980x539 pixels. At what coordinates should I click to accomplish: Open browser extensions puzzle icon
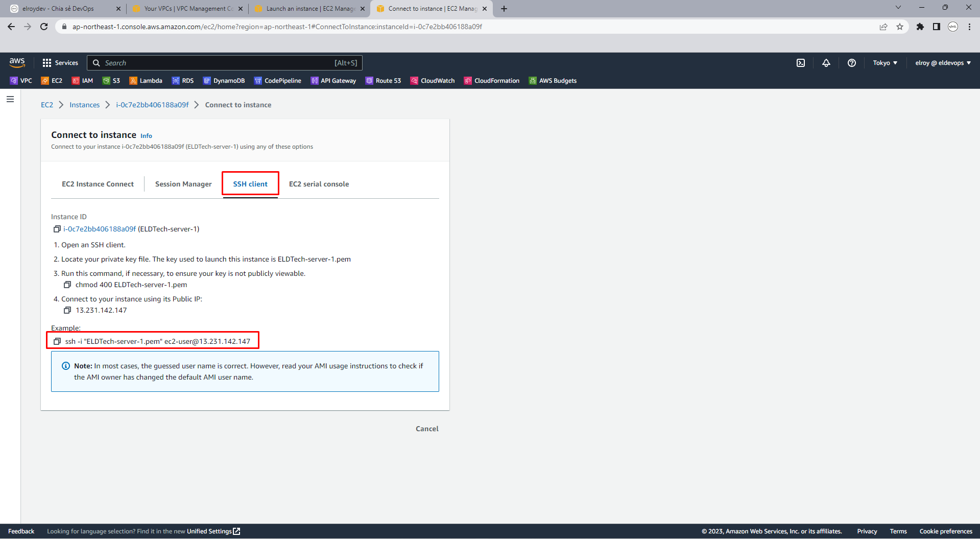(x=920, y=27)
